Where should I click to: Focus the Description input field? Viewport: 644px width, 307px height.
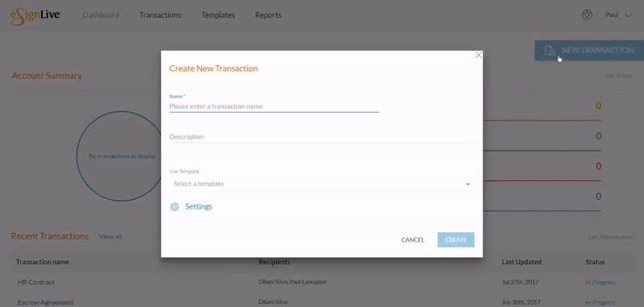tap(321, 137)
